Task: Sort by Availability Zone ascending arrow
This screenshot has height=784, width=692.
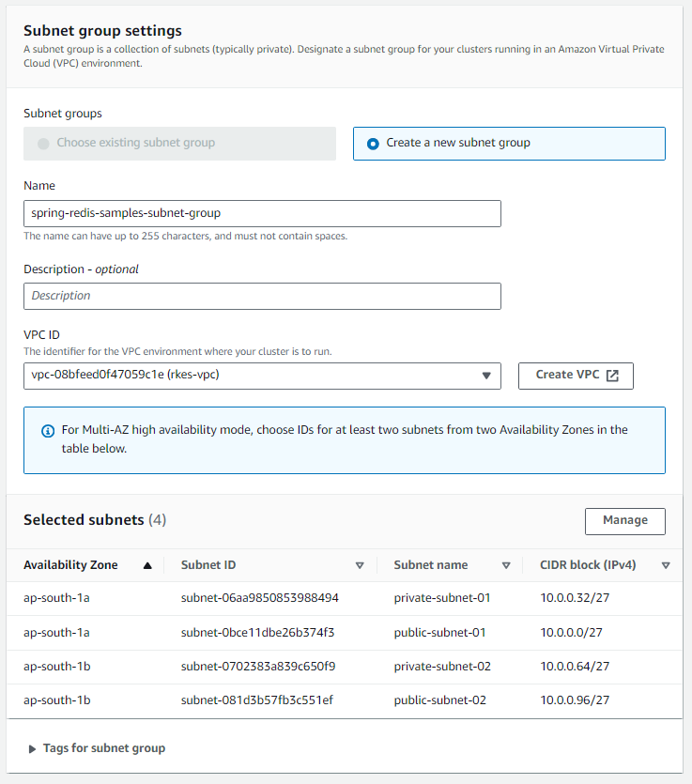Action: tap(147, 565)
